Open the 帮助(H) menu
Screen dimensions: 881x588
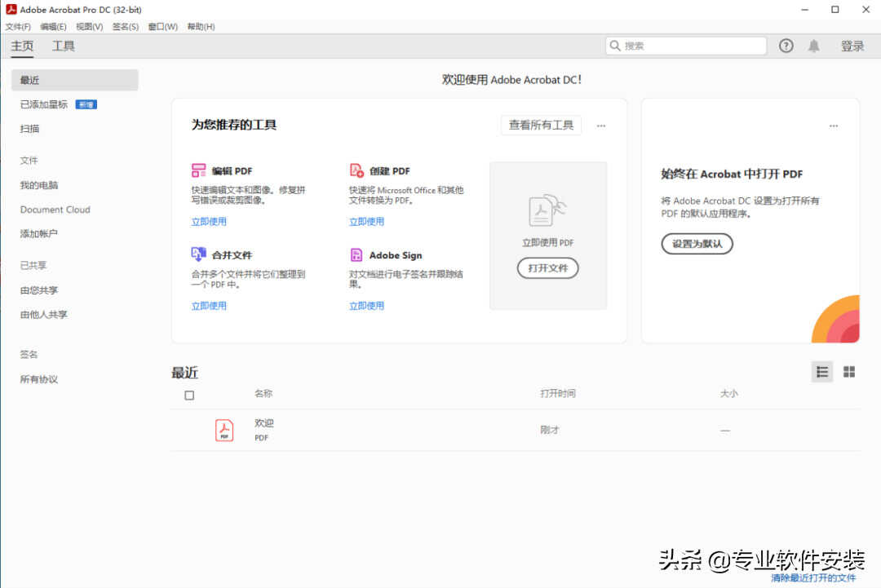pyautogui.click(x=201, y=26)
